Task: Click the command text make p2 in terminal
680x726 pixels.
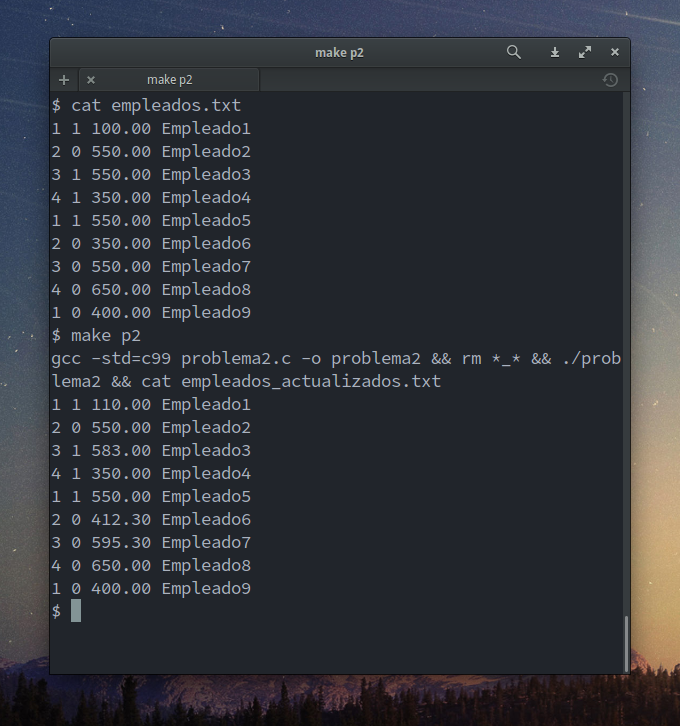Action: point(106,336)
